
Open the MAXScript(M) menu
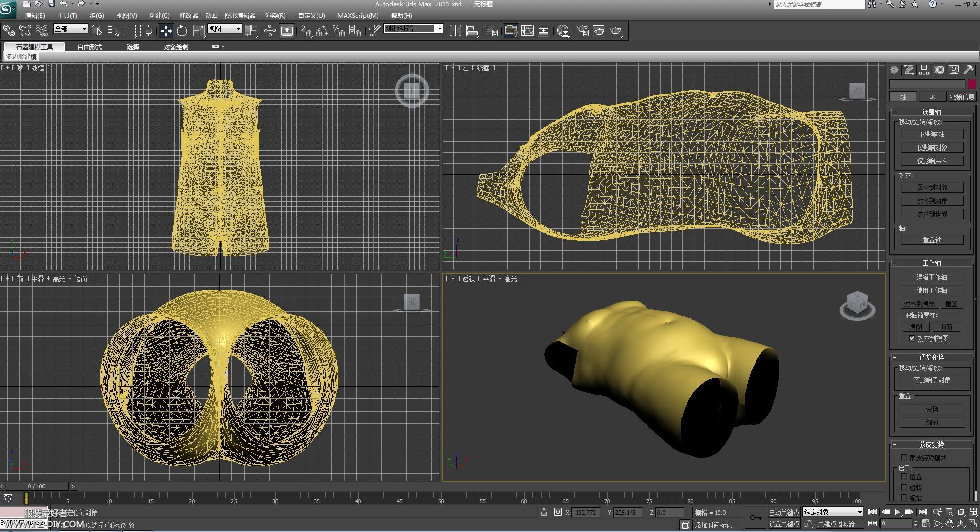[x=358, y=16]
